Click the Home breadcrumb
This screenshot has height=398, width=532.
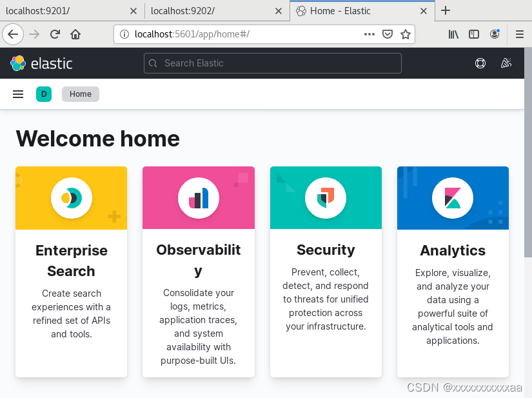(x=81, y=94)
